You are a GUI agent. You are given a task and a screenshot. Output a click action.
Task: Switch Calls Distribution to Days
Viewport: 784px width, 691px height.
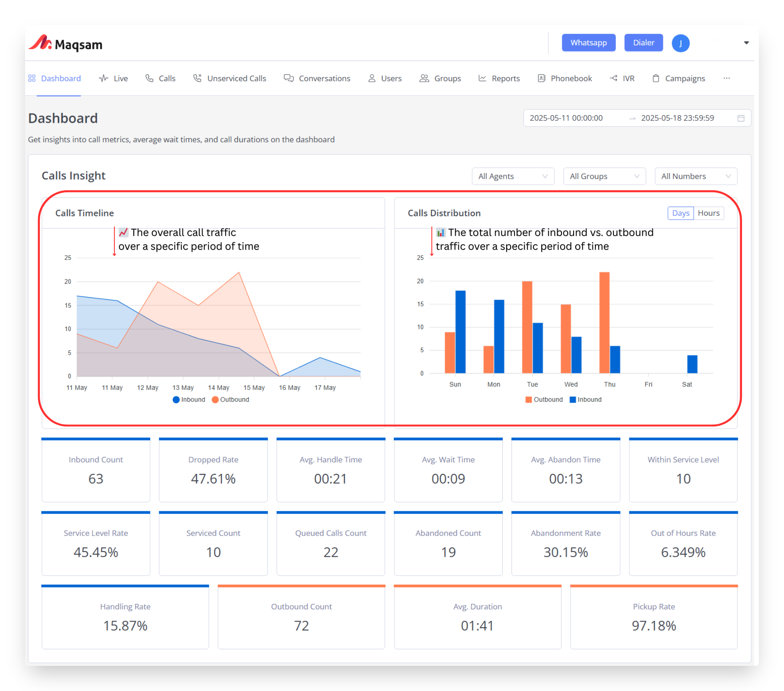click(x=680, y=213)
